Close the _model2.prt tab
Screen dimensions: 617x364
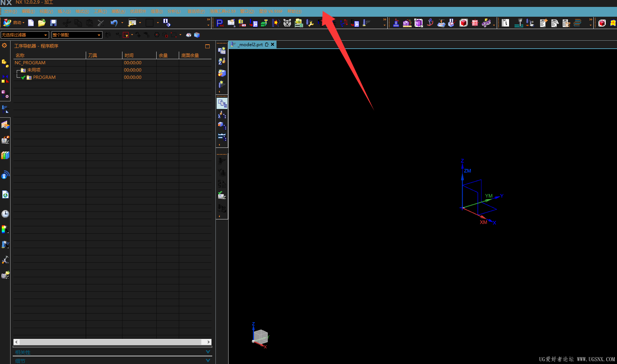click(x=273, y=44)
